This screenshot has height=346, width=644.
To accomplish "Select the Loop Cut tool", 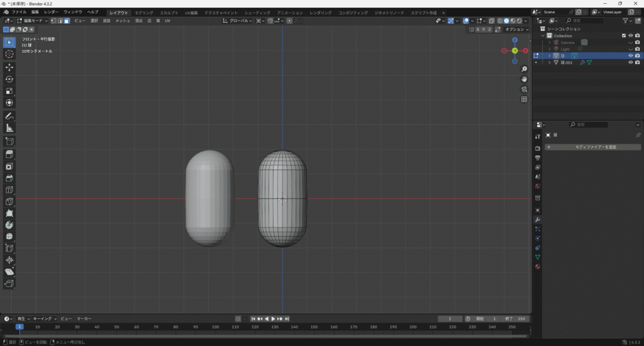I will (x=9, y=189).
